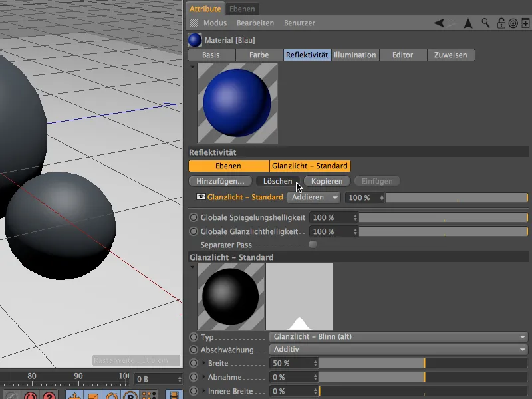532x399 pixels.
Task: Click the 0 B frame field stepper
Action: [x=180, y=379]
